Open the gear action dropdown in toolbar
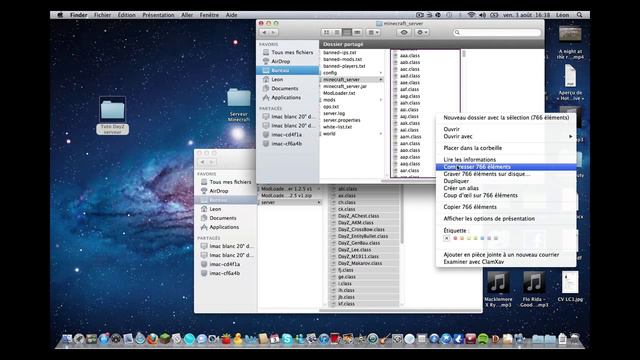The image size is (640, 360). click(x=422, y=32)
